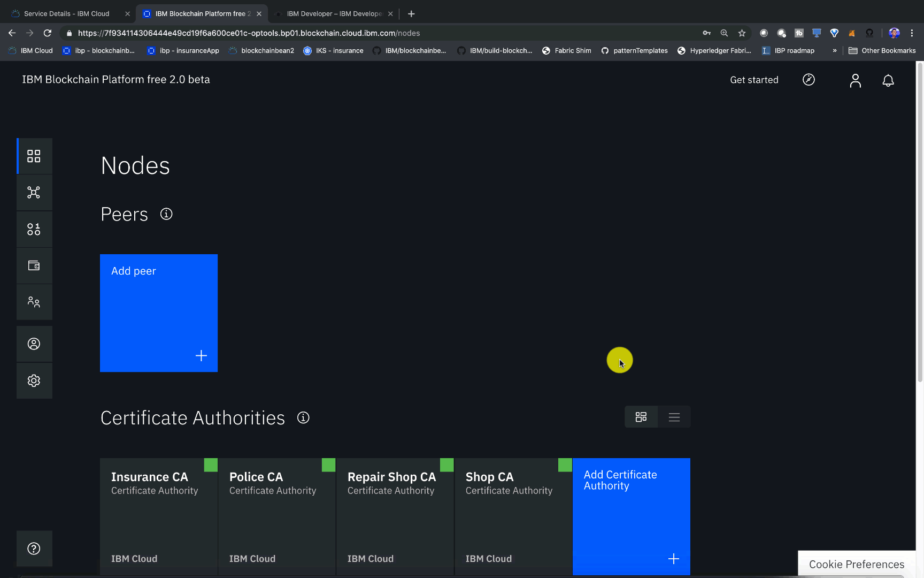Open IBM/build-blockchain bookmark
The height and width of the screenshot is (578, 924).
[x=495, y=50]
